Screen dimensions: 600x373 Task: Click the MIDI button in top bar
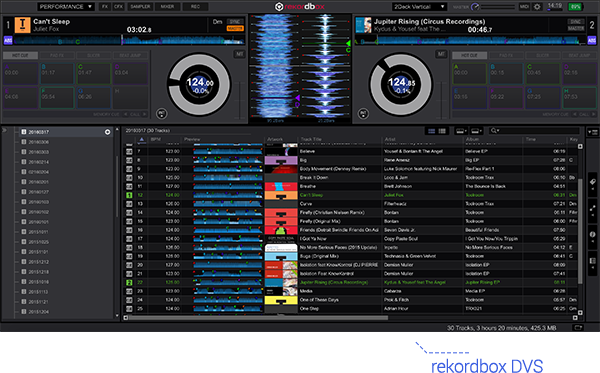(x=524, y=7)
